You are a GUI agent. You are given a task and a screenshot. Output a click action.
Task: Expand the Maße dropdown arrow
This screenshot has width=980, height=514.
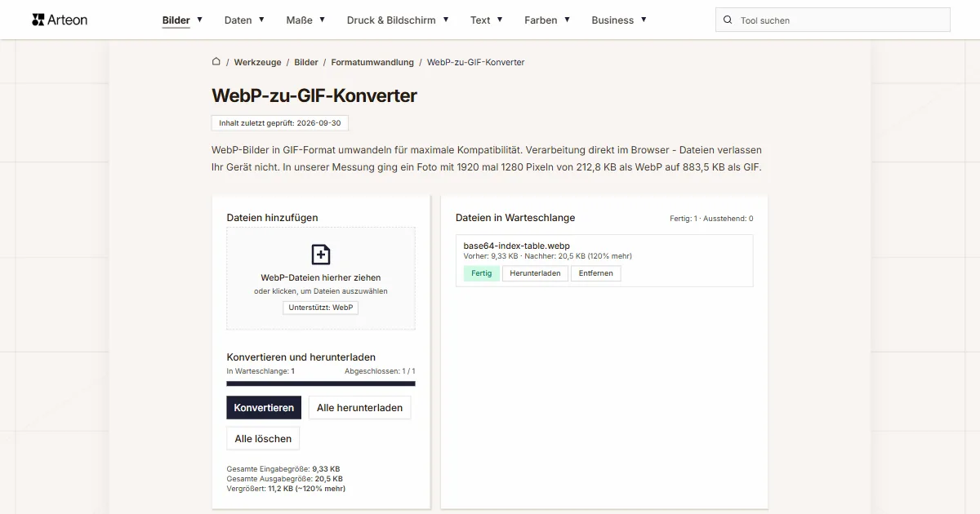[322, 20]
